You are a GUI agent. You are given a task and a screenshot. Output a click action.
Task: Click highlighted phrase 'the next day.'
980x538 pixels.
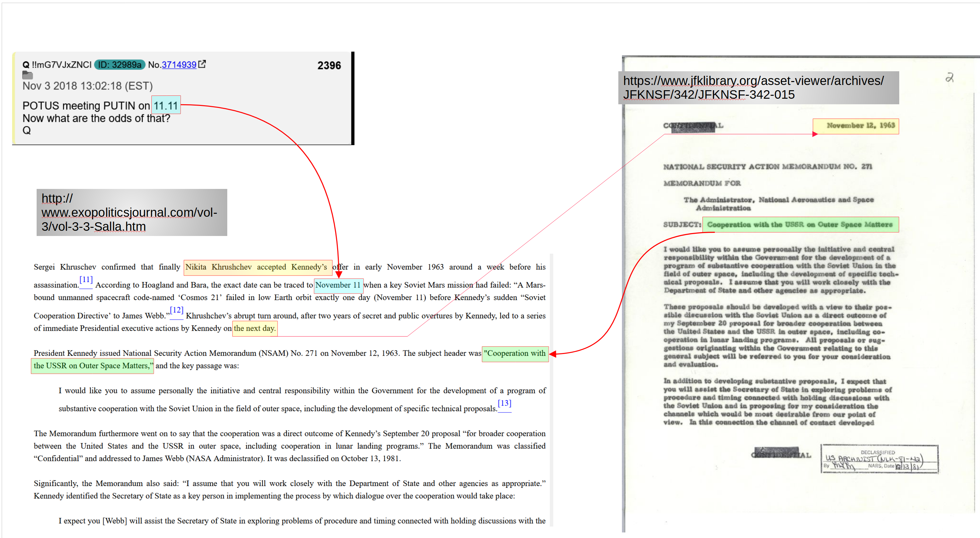click(x=255, y=328)
